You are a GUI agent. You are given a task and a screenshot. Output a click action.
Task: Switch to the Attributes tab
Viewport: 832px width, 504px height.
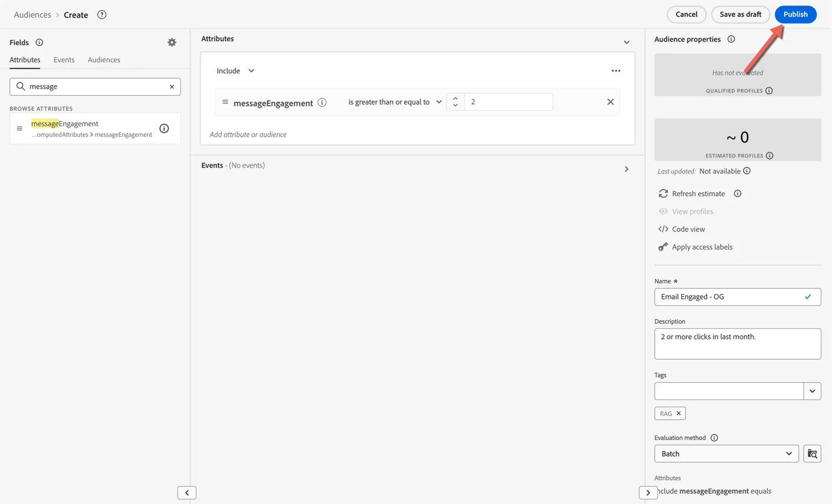(25, 60)
